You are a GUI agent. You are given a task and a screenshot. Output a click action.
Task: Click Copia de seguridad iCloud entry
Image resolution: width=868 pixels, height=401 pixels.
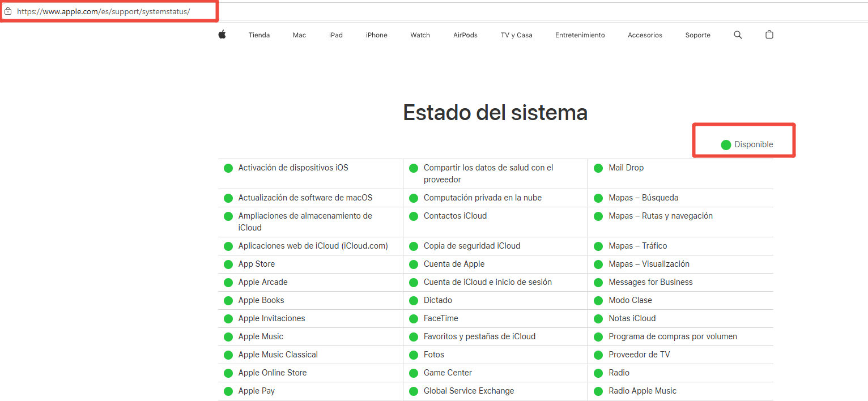click(x=472, y=246)
